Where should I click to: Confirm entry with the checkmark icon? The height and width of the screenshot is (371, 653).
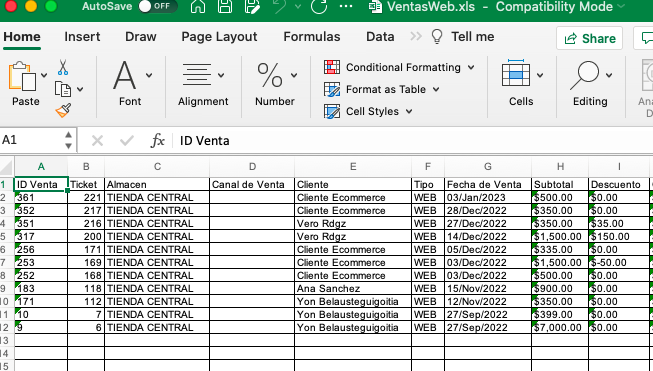[x=127, y=141]
